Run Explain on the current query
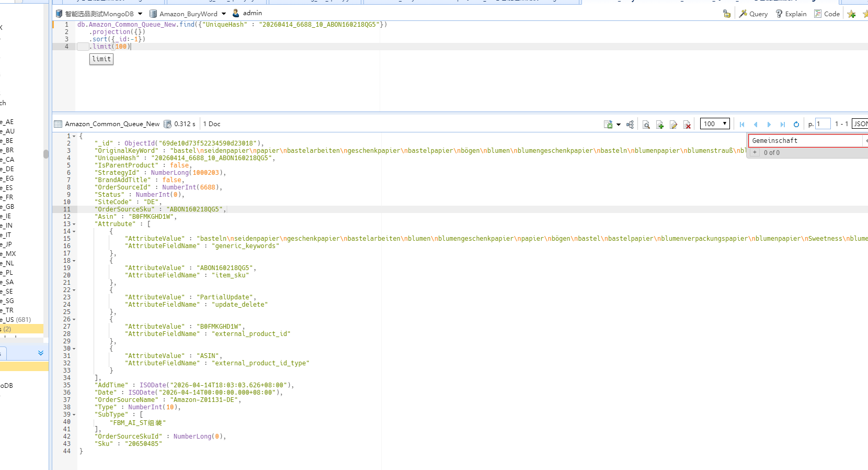 tap(791, 14)
